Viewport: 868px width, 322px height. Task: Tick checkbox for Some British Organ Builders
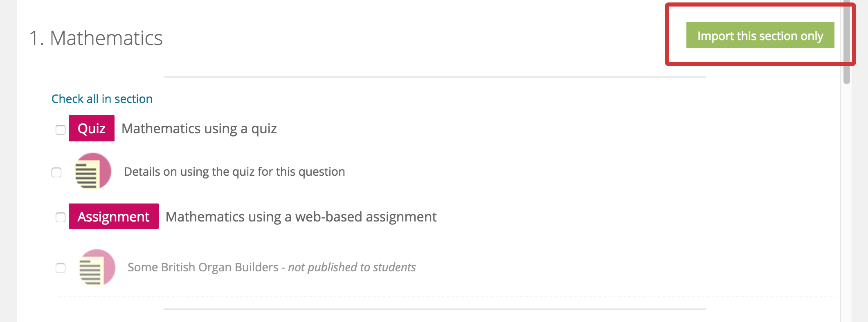(61, 268)
